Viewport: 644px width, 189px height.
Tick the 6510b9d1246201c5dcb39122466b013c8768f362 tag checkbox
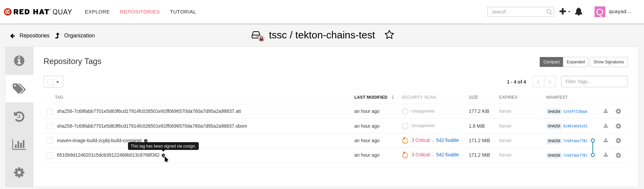point(50,155)
